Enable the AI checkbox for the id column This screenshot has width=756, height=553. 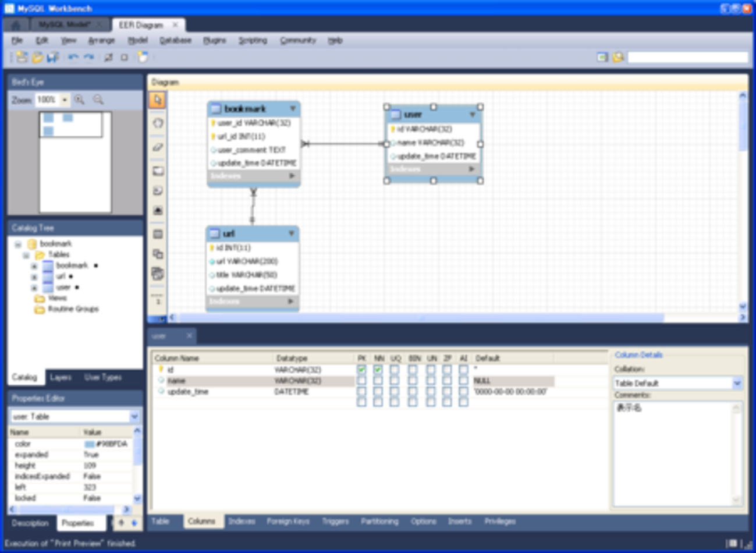pos(463,370)
